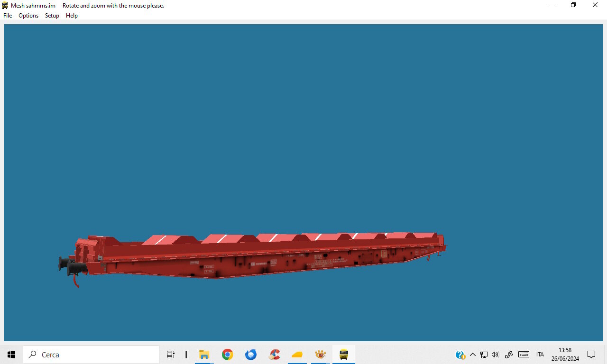This screenshot has width=607, height=364.
Task: Open the Options menu
Action: coord(28,16)
